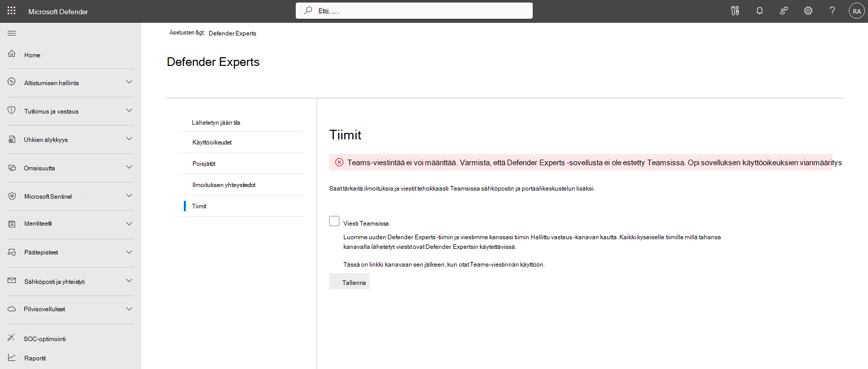868x369 pixels.
Task: Click the Tallenna button
Action: [x=349, y=282]
